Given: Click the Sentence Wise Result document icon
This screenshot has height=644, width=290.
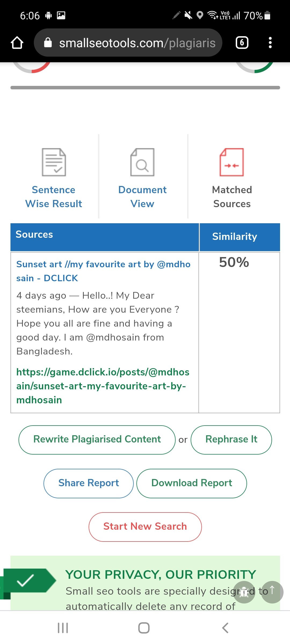Looking at the screenshot, I should click(x=54, y=162).
